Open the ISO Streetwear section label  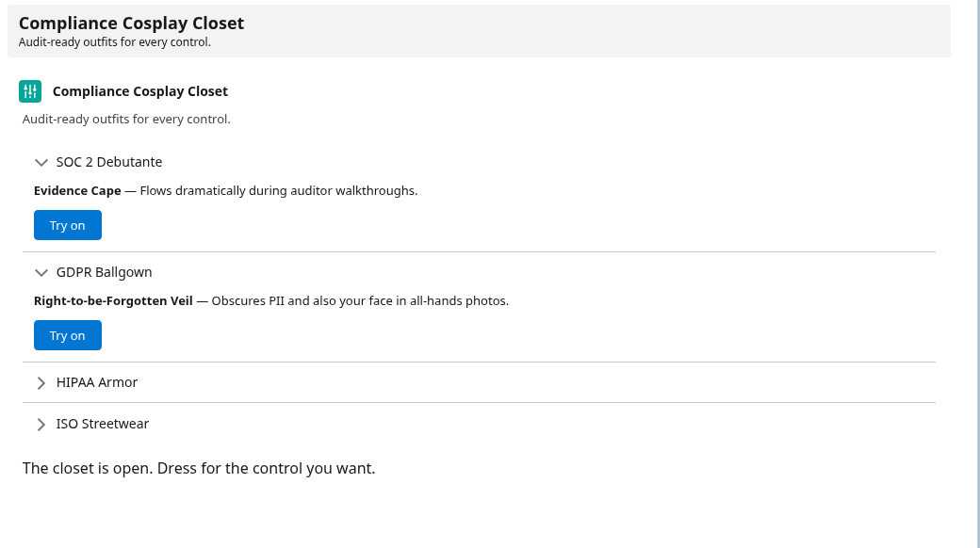pyautogui.click(x=103, y=424)
